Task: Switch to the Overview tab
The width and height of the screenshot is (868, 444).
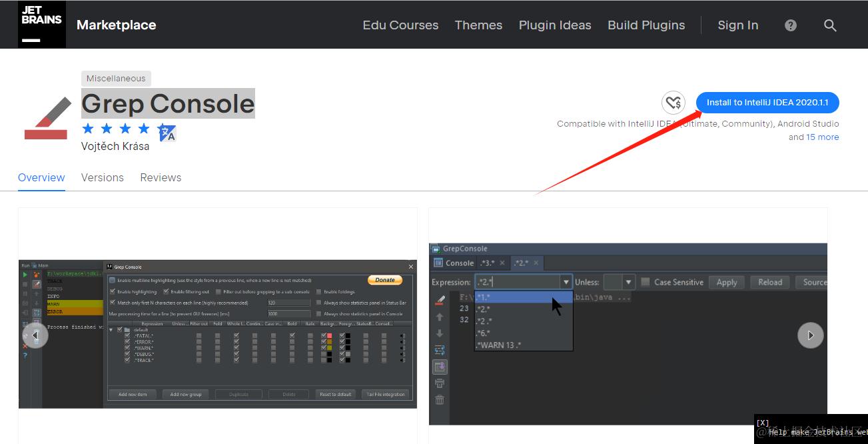Action: [41, 177]
